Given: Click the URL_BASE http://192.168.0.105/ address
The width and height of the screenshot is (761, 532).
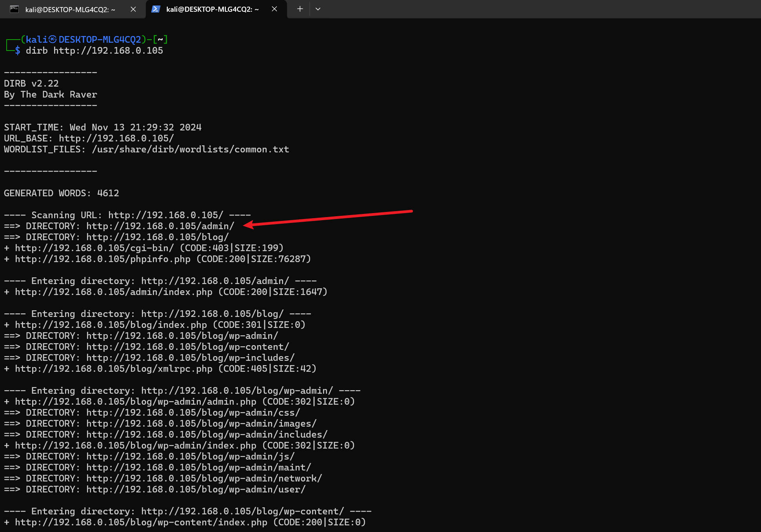Looking at the screenshot, I should click(116, 138).
